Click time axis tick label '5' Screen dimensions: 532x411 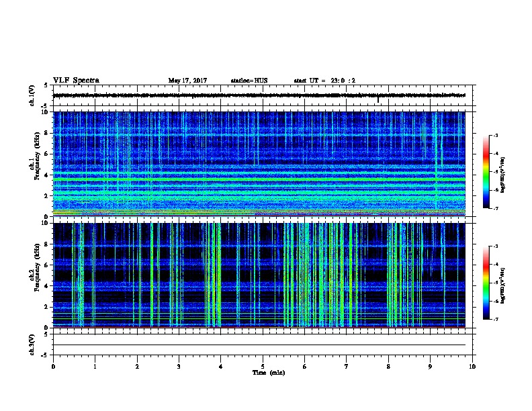point(263,366)
